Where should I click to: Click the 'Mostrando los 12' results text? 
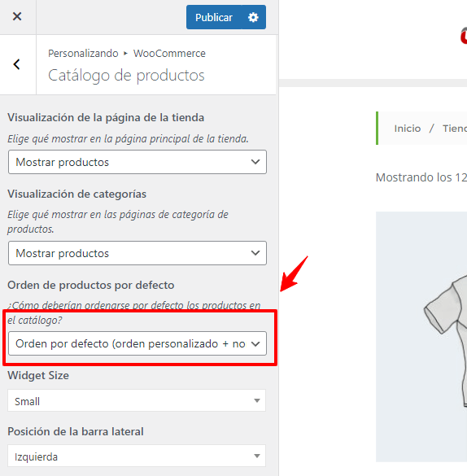click(421, 177)
